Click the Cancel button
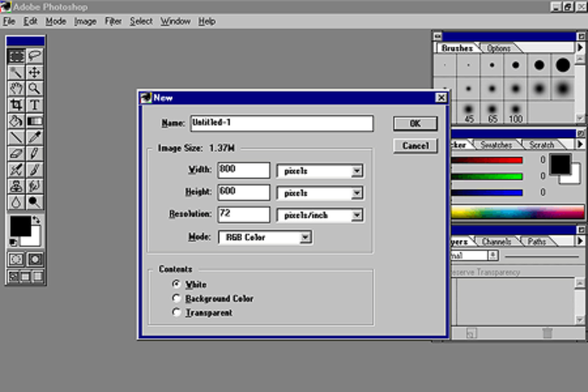This screenshot has width=588, height=392. point(415,146)
